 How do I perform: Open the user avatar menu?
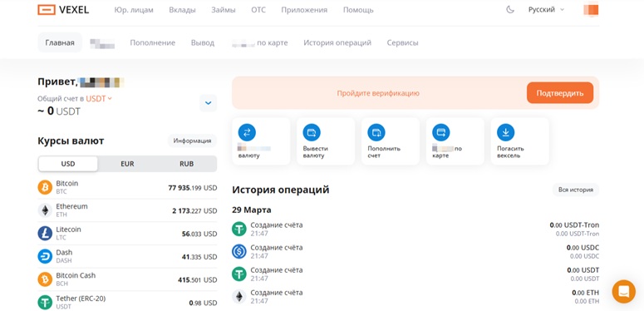(x=591, y=9)
